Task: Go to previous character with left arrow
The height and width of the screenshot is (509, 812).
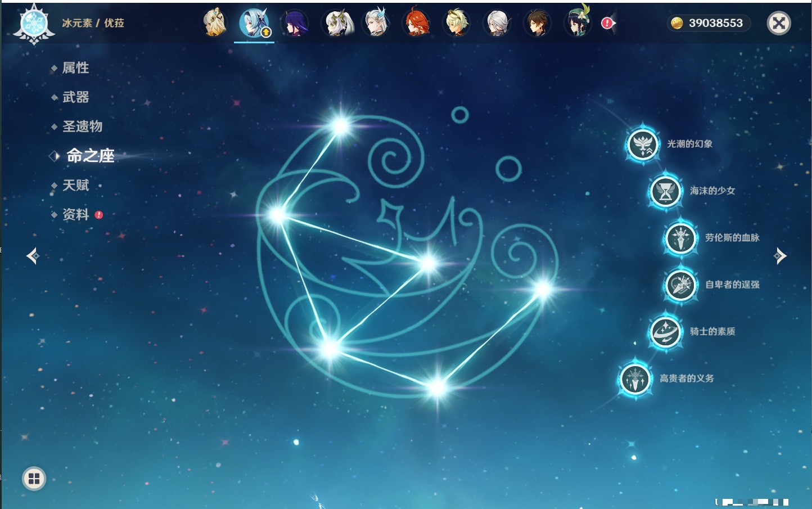Action: tap(33, 256)
